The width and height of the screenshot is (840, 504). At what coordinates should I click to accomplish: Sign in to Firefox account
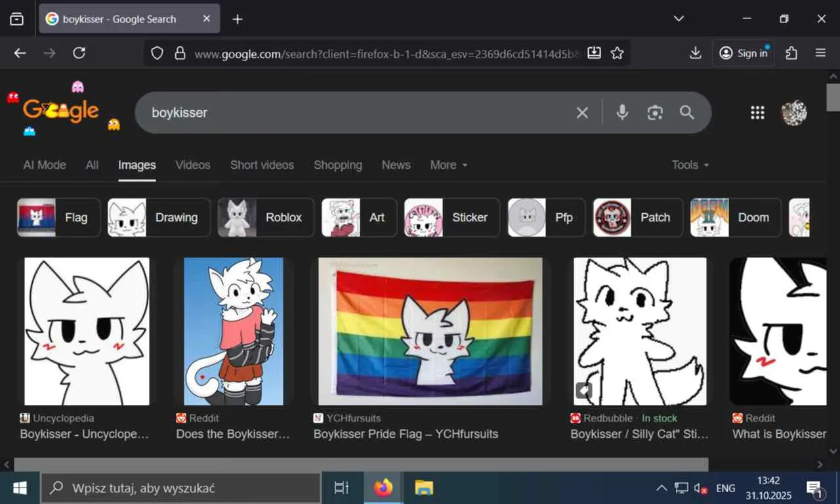(x=744, y=53)
